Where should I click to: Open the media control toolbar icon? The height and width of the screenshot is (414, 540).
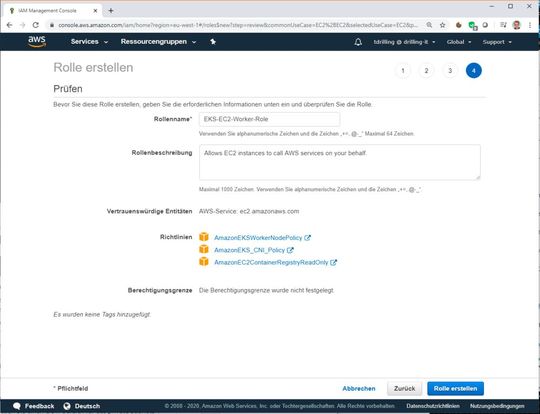click(x=503, y=25)
